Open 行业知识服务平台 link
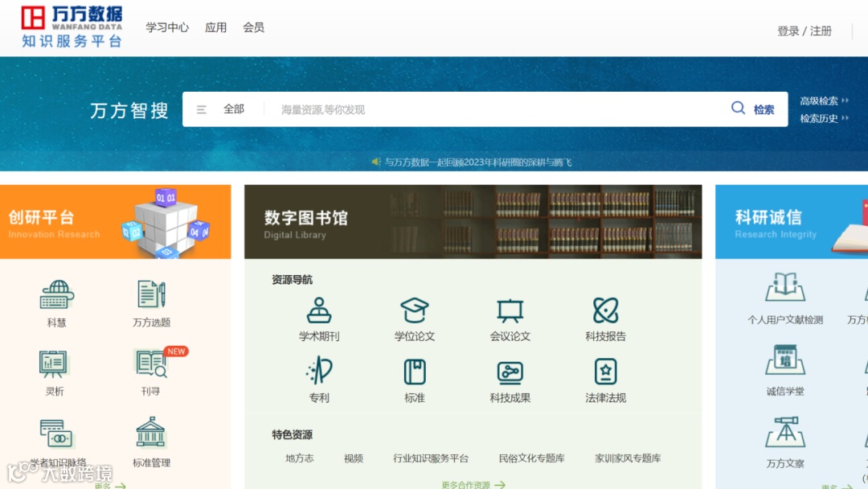The image size is (868, 489). (431, 458)
